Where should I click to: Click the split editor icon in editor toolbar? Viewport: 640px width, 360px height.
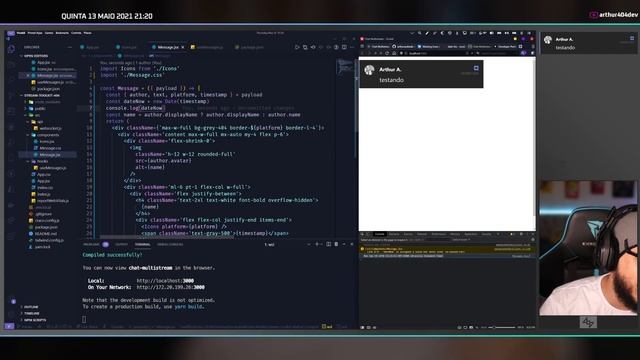[x=344, y=47]
